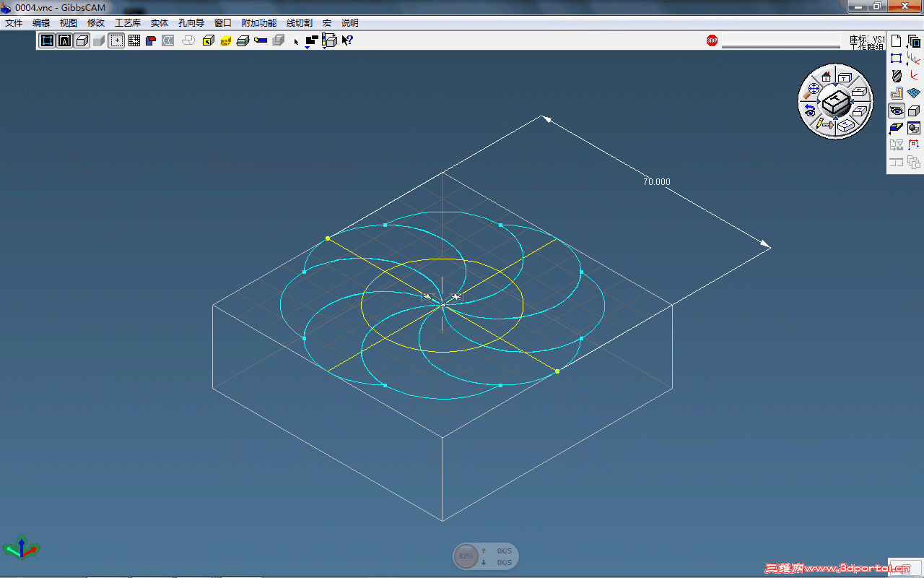Screen dimensions: 924x578
Task: Open the 窗口 menu
Action: (x=223, y=23)
